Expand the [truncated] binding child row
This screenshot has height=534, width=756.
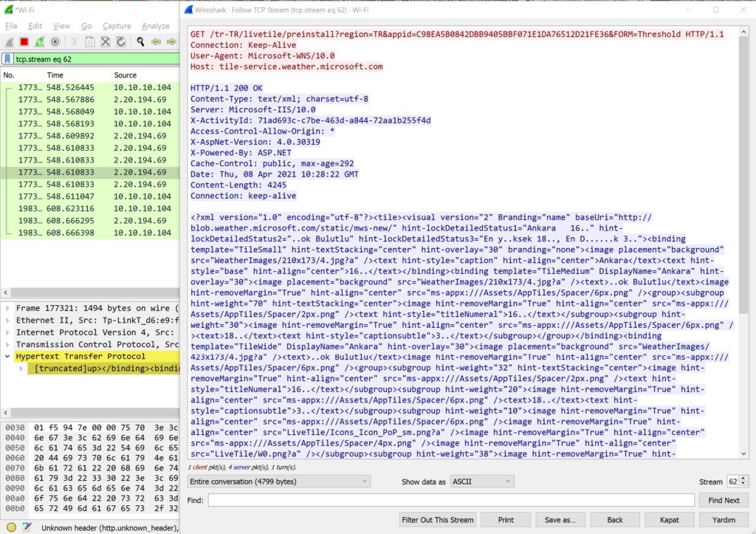click(21, 369)
